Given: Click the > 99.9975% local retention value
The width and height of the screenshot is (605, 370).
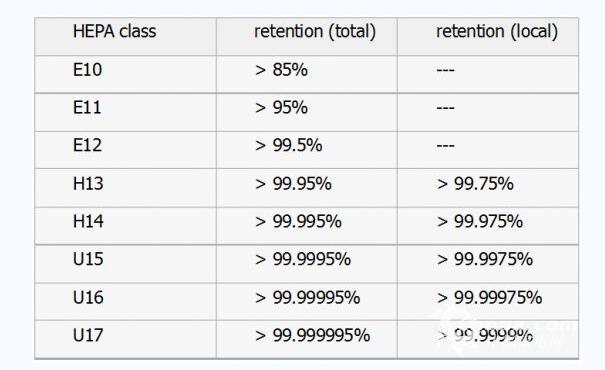Looking at the screenshot, I should pyautogui.click(x=485, y=259).
